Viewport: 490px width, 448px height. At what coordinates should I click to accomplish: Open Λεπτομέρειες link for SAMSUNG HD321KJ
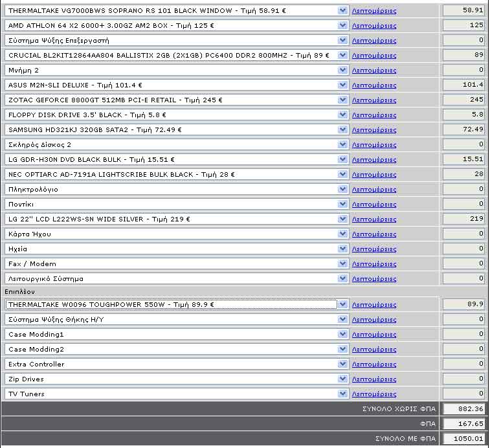374,130
